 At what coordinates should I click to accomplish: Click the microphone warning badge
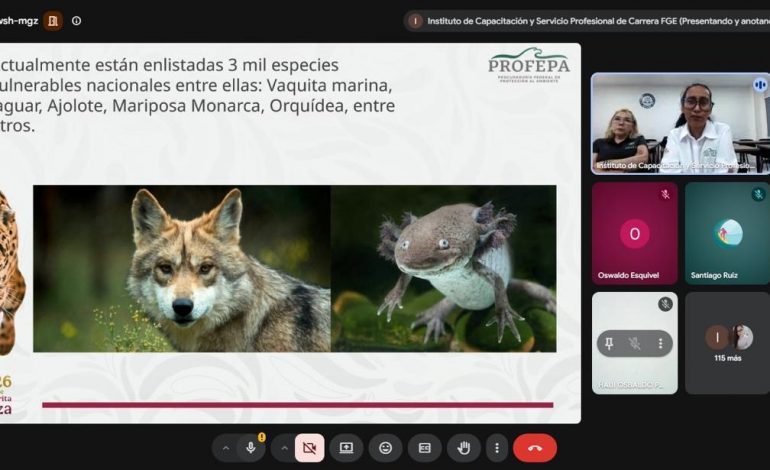(x=262, y=437)
